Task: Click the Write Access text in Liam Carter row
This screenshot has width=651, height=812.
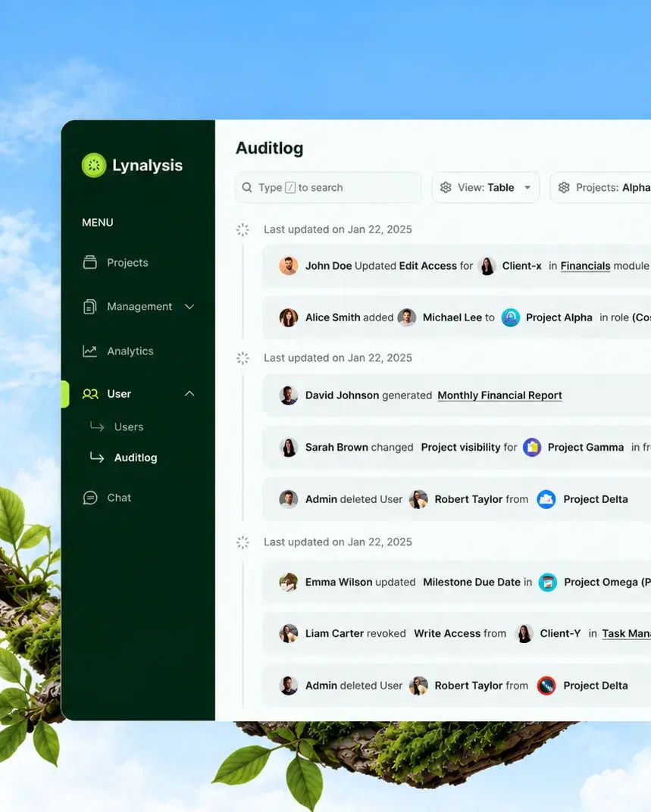Action: (x=447, y=633)
